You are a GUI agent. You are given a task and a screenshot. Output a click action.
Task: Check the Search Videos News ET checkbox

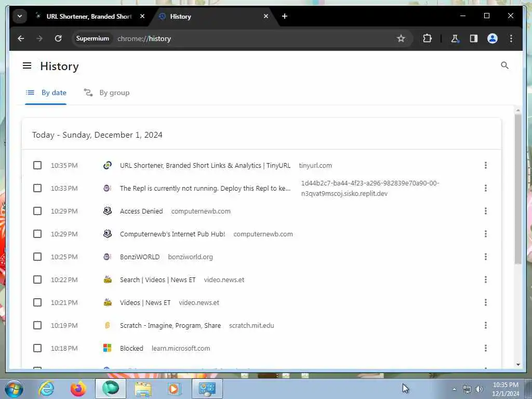(37, 280)
